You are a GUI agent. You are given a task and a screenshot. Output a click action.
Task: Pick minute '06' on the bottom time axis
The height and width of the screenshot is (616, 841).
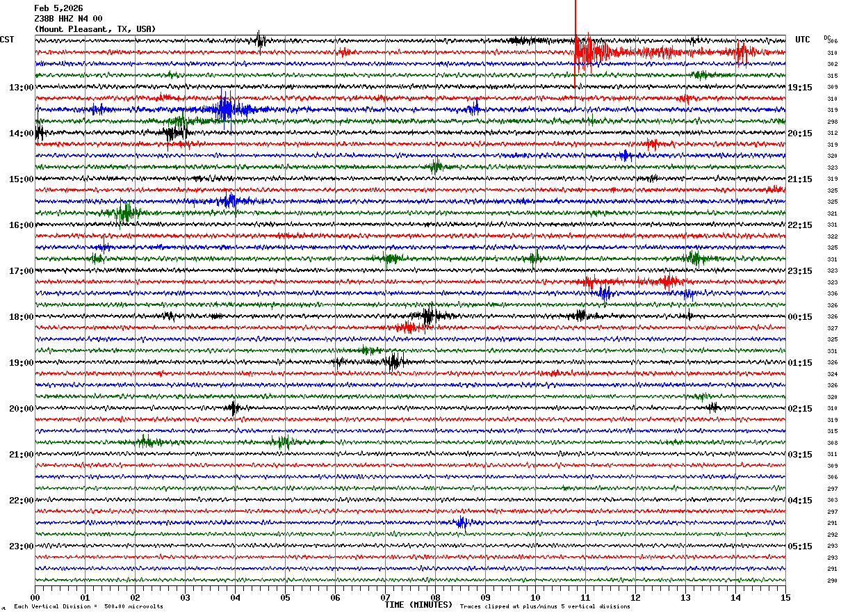335,597
